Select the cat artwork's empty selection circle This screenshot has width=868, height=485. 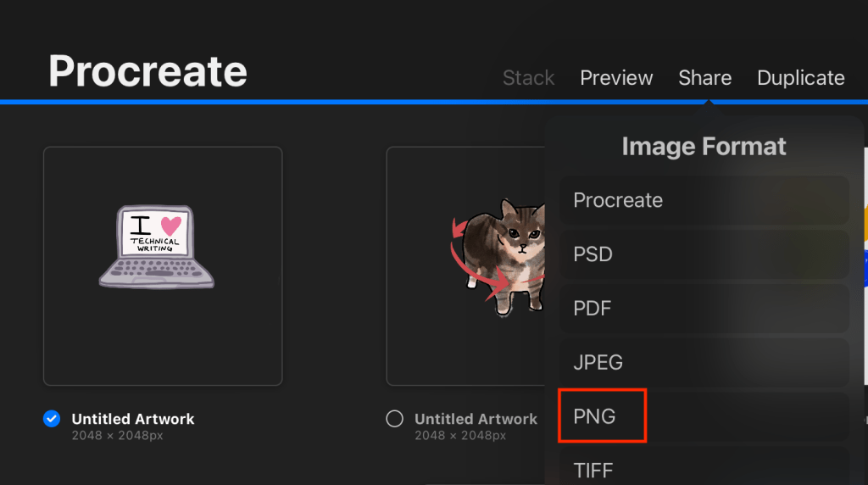tap(394, 419)
